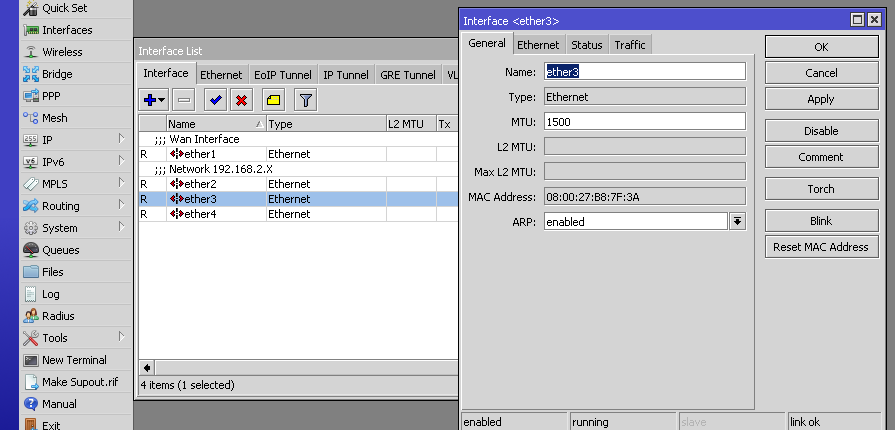Image resolution: width=895 pixels, height=430 pixels.
Task: Click the filter funnel toolbar button
Action: click(306, 101)
